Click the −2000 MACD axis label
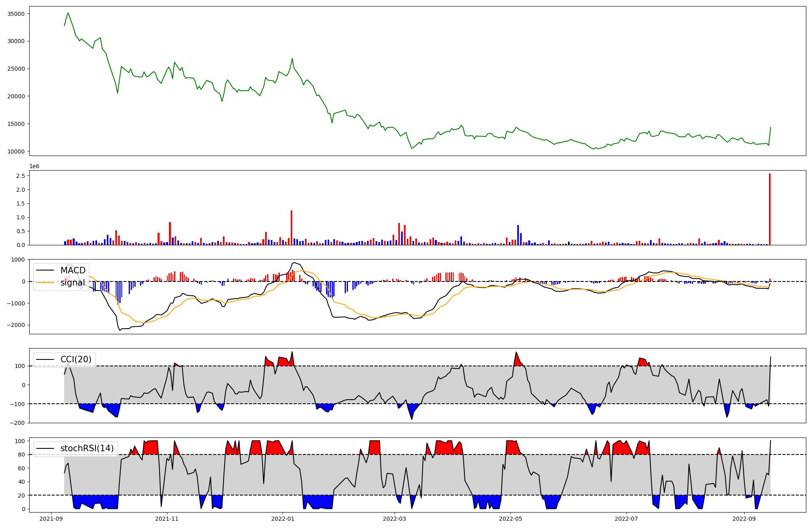812x528 pixels. (x=15, y=325)
